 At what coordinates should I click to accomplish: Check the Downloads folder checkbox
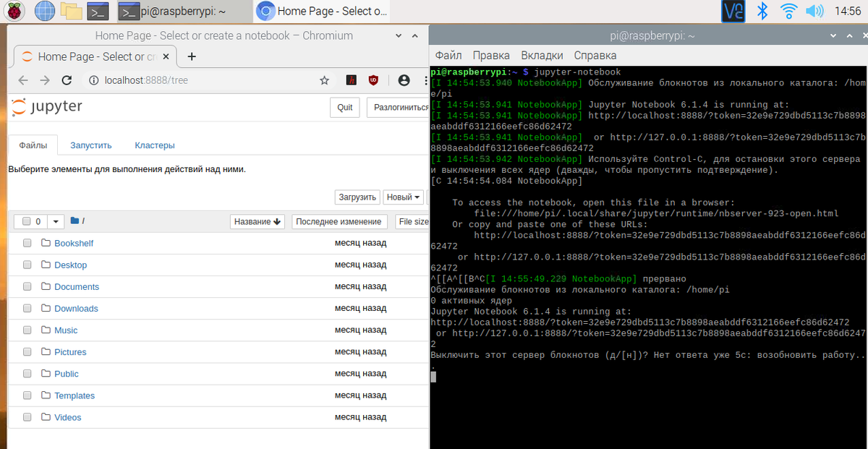27,308
